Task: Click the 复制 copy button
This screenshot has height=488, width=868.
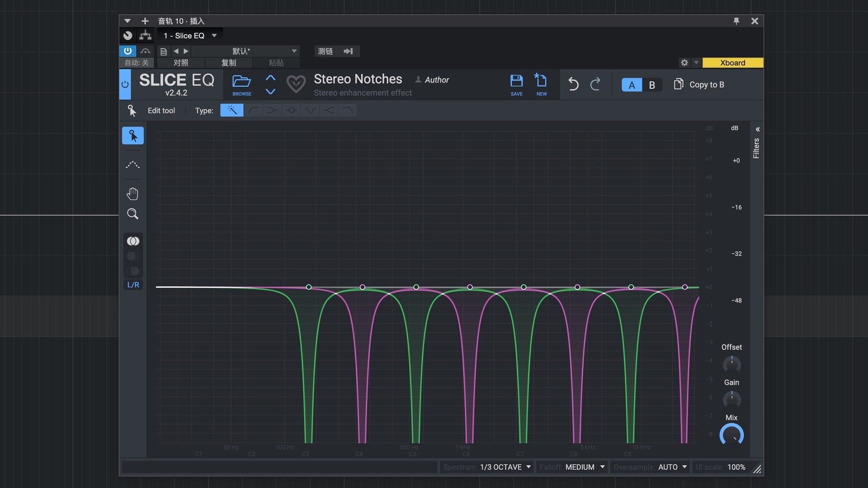Action: [x=229, y=63]
